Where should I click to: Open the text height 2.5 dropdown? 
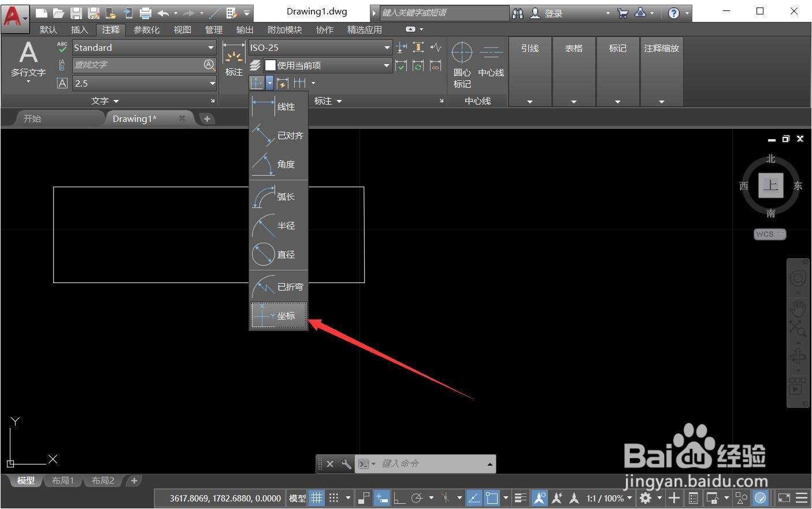pyautogui.click(x=144, y=83)
